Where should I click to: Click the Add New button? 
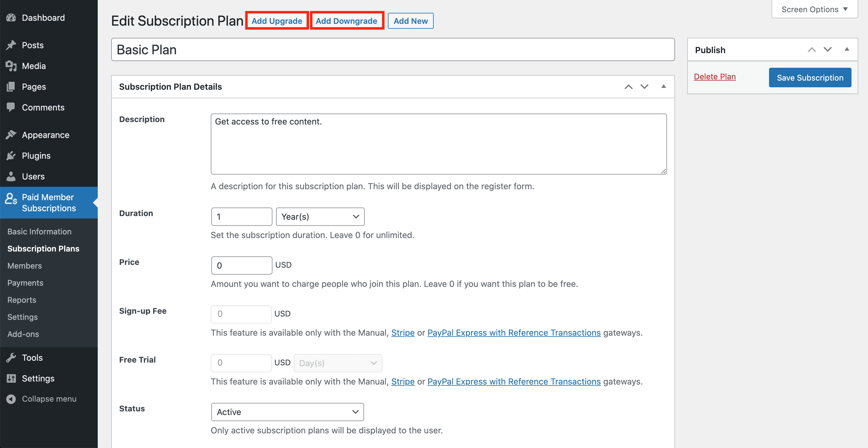click(x=410, y=21)
